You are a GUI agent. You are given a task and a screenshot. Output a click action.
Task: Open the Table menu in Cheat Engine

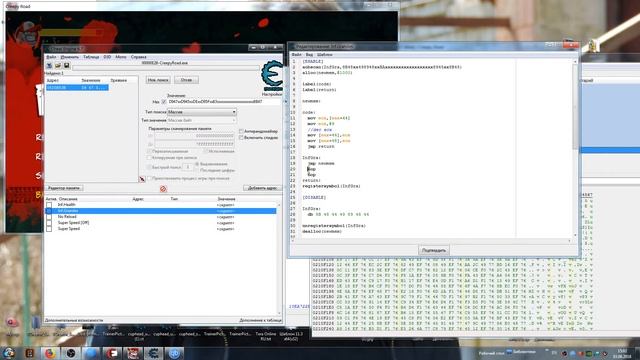pyautogui.click(x=91, y=57)
